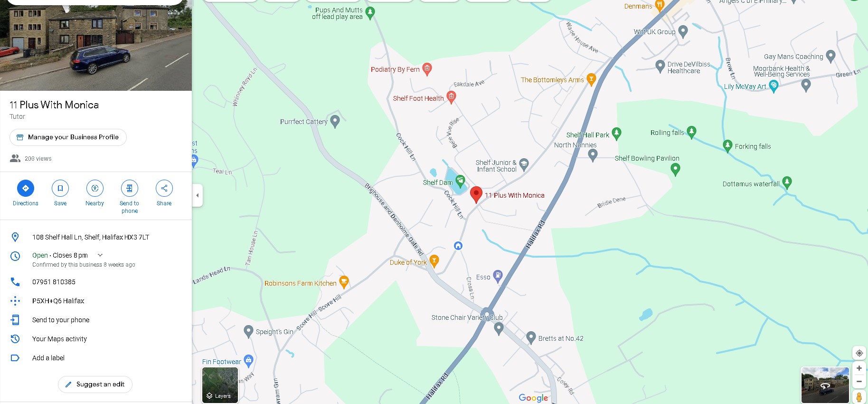This screenshot has width=868, height=404.
Task: Save this place with the Save icon
Action: (x=60, y=188)
